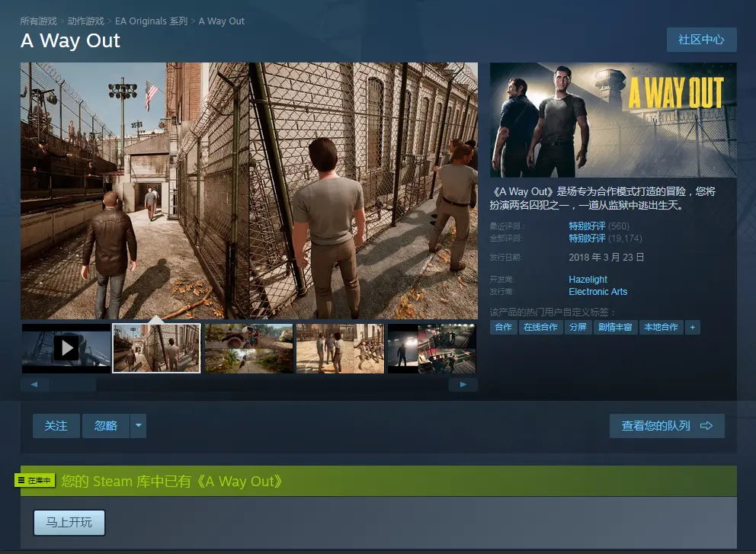Open the 社区中心 community hub
756x554 pixels.
[x=702, y=40]
